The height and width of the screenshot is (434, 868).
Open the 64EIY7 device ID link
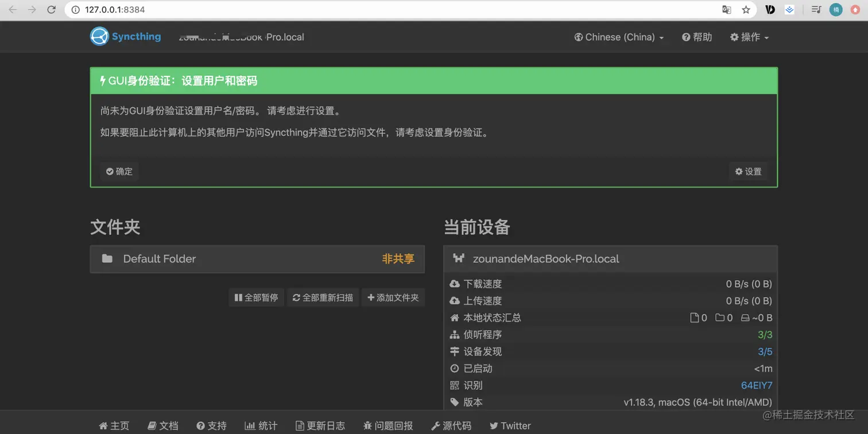pos(757,385)
